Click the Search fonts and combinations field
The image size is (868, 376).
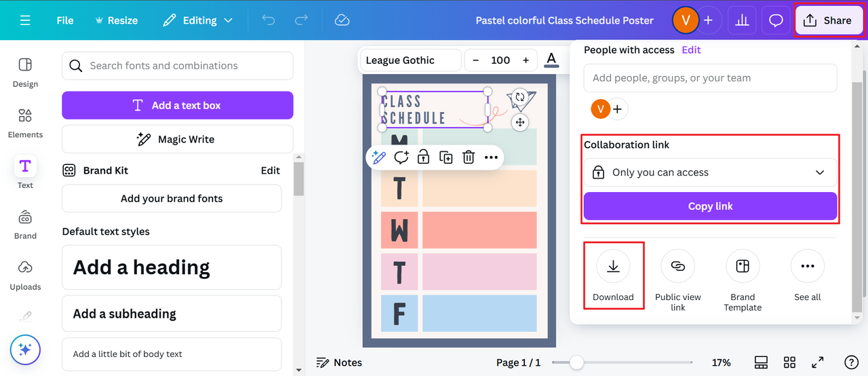[x=178, y=66]
